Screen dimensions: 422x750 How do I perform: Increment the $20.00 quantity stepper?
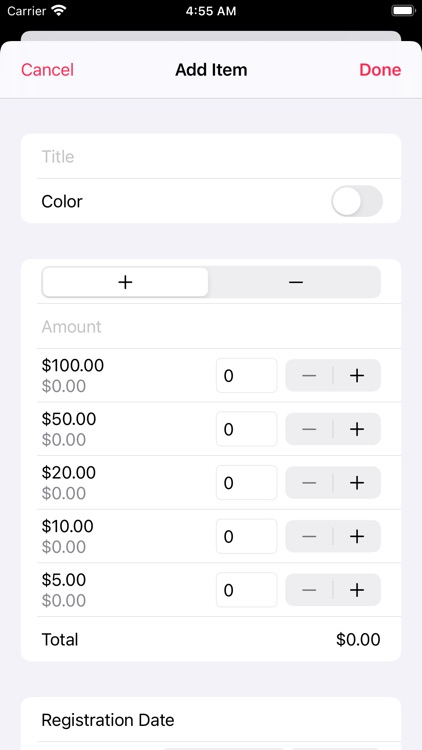point(357,483)
